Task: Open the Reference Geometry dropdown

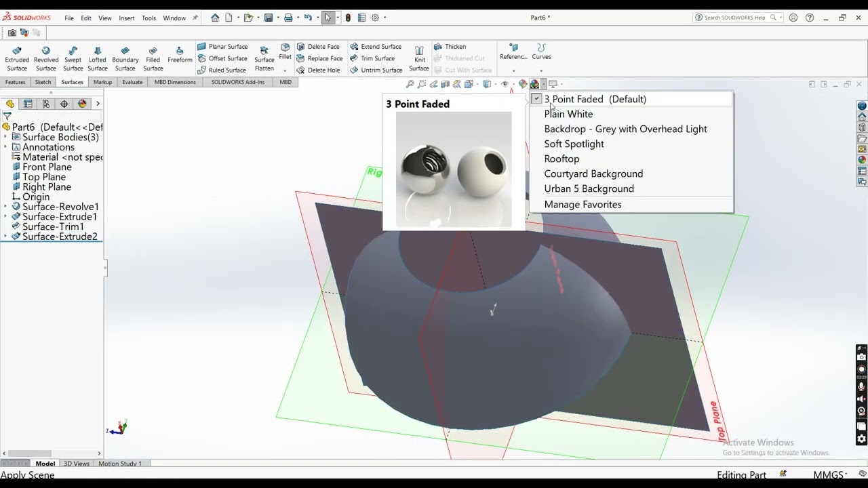Action: coord(513,70)
